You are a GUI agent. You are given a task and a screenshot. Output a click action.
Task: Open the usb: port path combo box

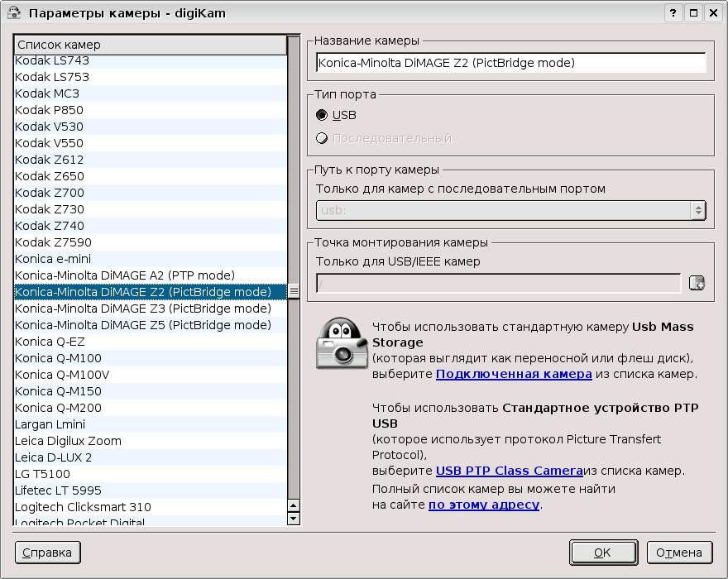510,210
